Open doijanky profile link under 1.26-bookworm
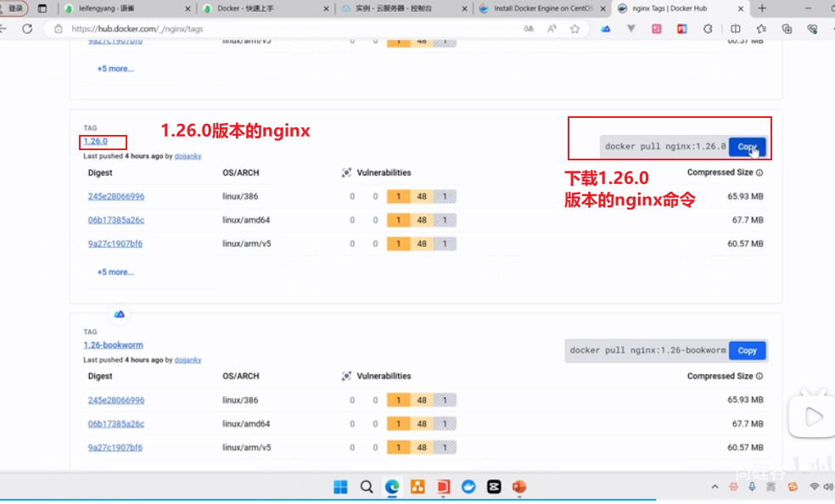 coord(188,360)
